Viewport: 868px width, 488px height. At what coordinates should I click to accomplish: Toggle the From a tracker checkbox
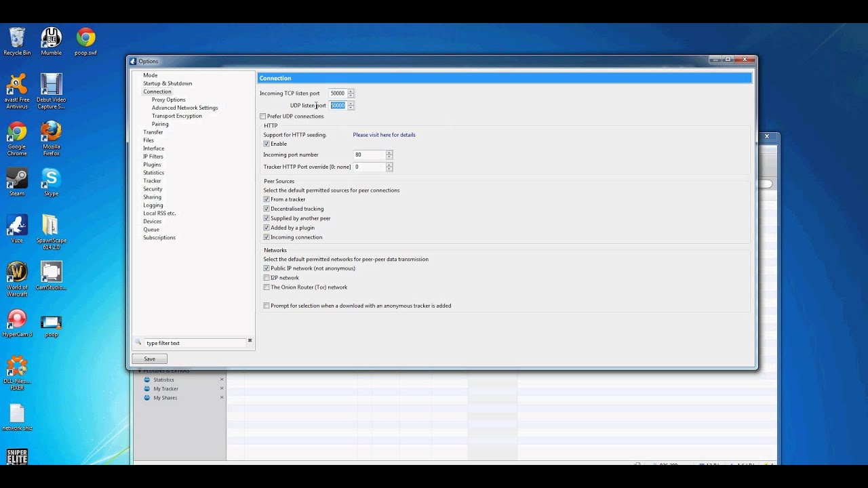267,199
